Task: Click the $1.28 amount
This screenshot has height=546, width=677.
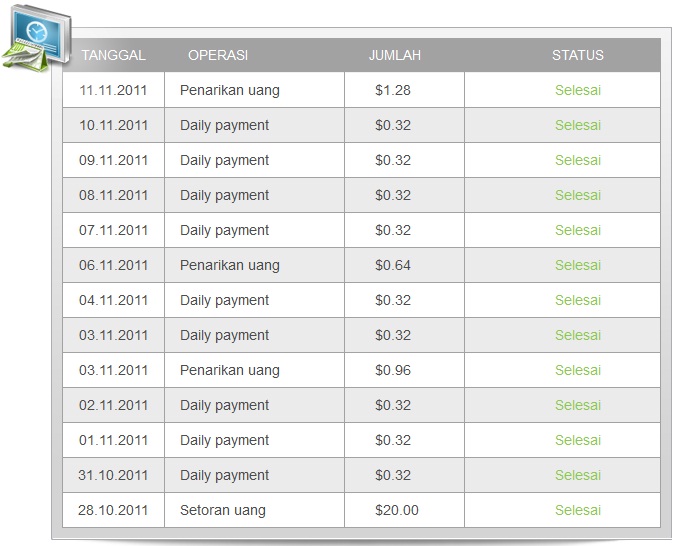Action: 393,90
